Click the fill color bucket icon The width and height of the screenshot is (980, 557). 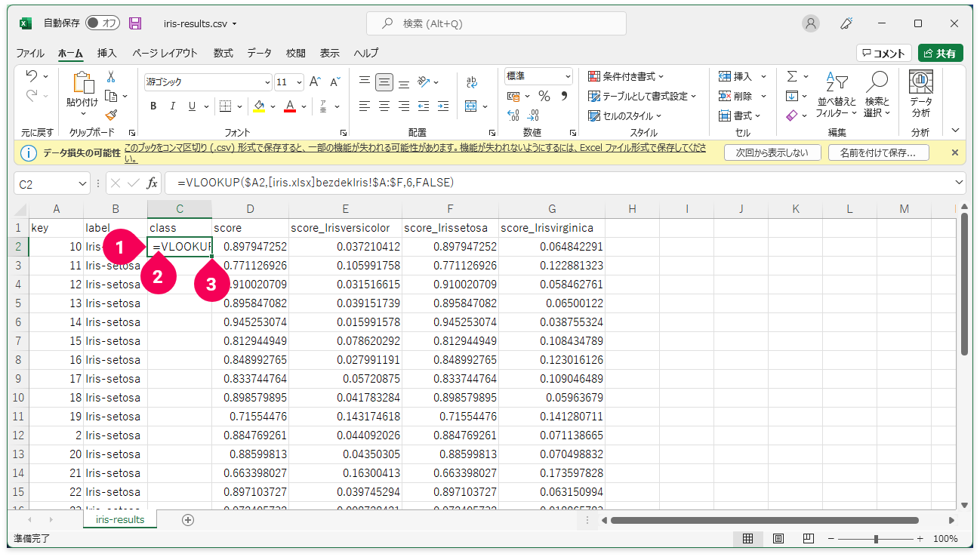[x=260, y=106]
